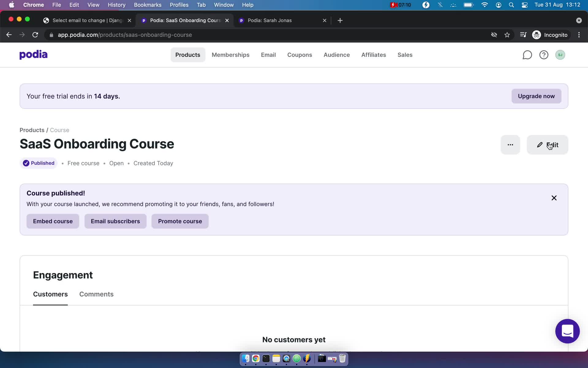Open the Coupons dropdown menu

(x=299, y=55)
